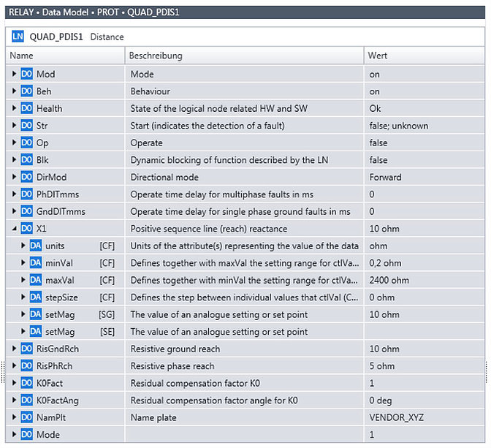The width and height of the screenshot is (491, 448).
Task: Click the DO icon of the X1 row
Action: [26, 229]
